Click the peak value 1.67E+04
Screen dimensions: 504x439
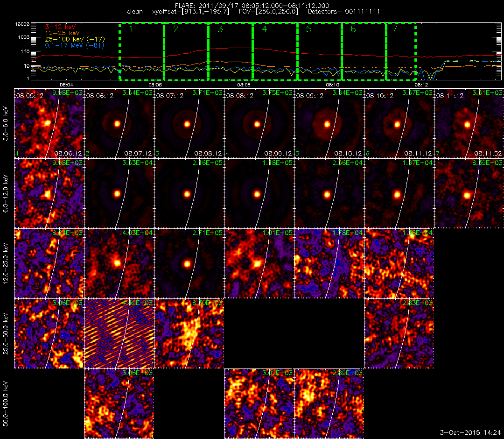pos(418,163)
